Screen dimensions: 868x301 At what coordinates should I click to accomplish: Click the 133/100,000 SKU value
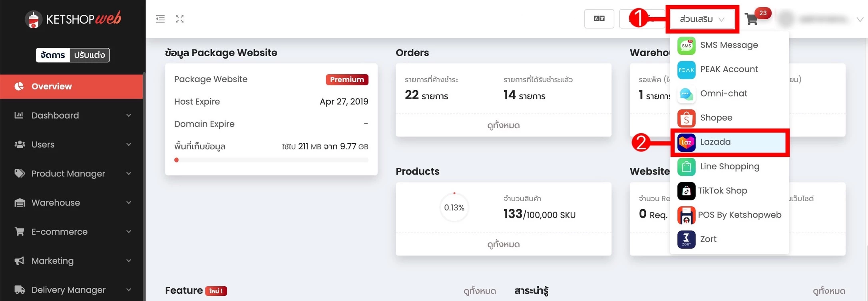pos(540,214)
